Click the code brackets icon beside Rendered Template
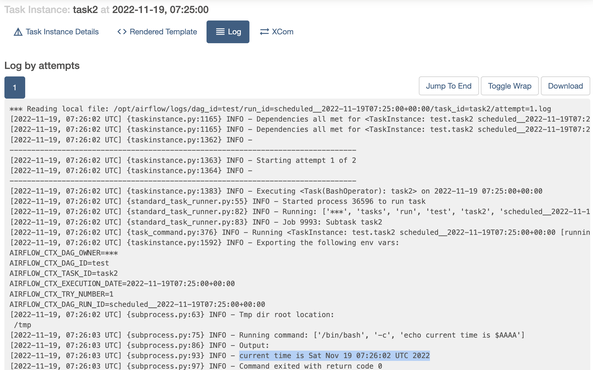 122,32
